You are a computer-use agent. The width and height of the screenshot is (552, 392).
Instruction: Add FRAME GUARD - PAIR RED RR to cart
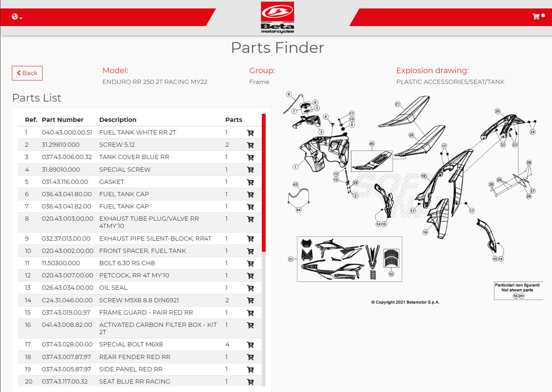tap(250, 313)
